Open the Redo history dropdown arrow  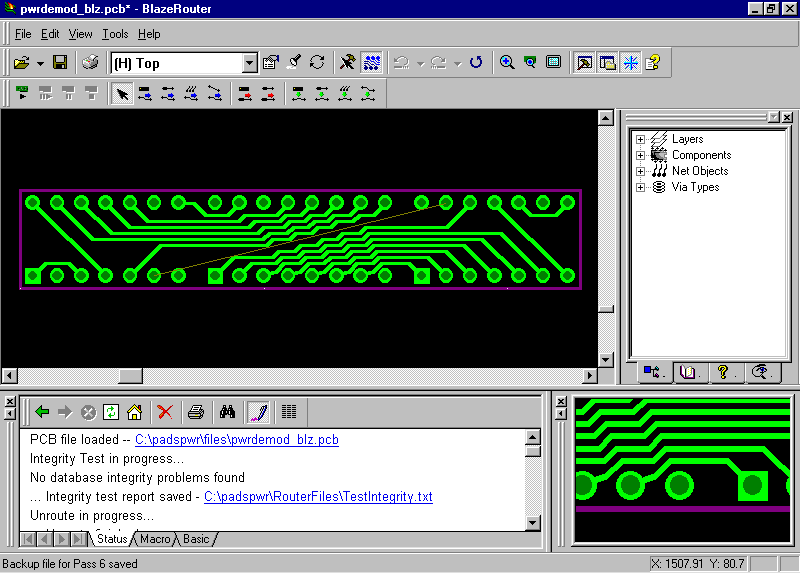458,63
